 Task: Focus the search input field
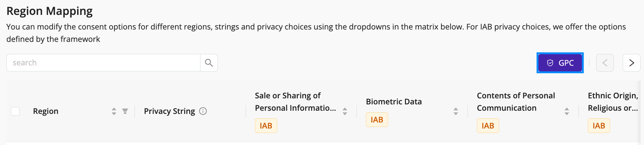coord(103,63)
